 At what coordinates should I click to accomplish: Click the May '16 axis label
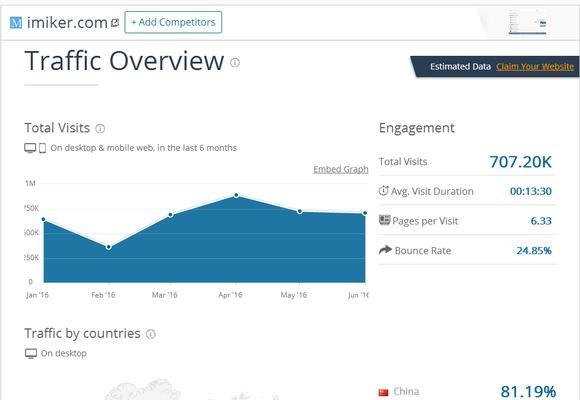click(294, 295)
